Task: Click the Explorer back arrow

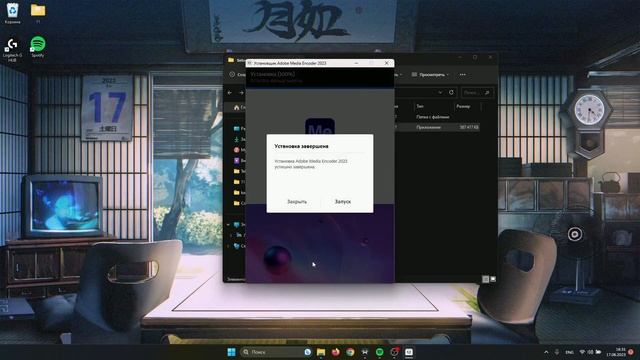Action: 230,93
